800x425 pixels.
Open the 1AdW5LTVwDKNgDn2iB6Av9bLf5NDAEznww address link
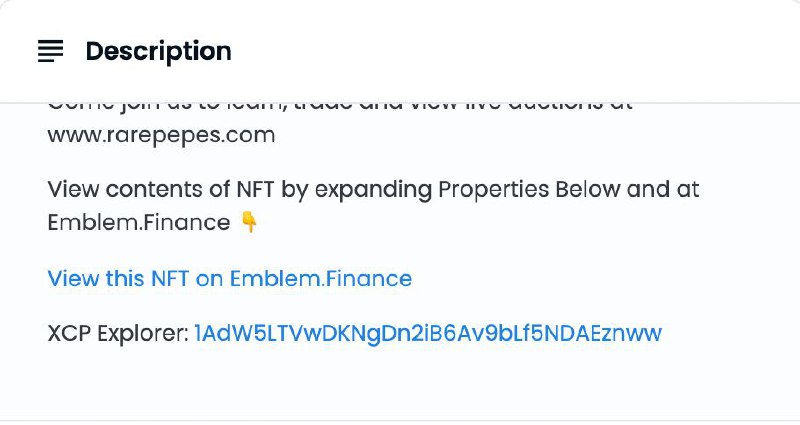click(x=428, y=333)
